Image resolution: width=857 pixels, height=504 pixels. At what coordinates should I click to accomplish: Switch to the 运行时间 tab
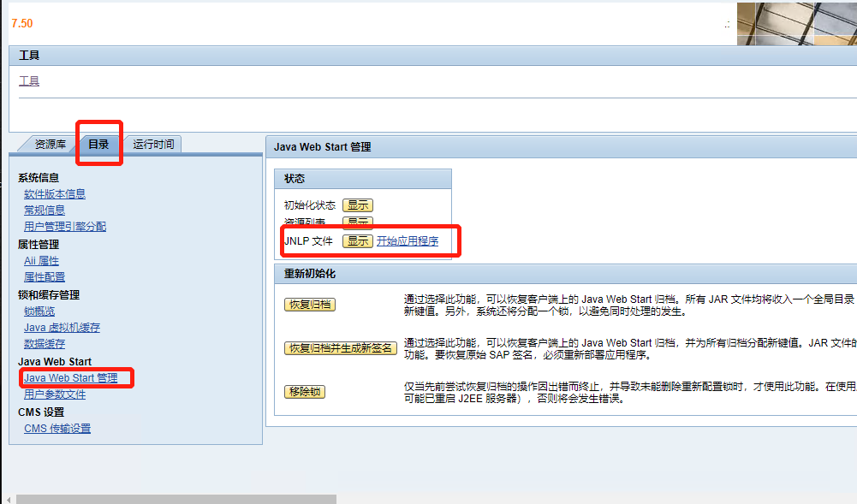click(153, 144)
